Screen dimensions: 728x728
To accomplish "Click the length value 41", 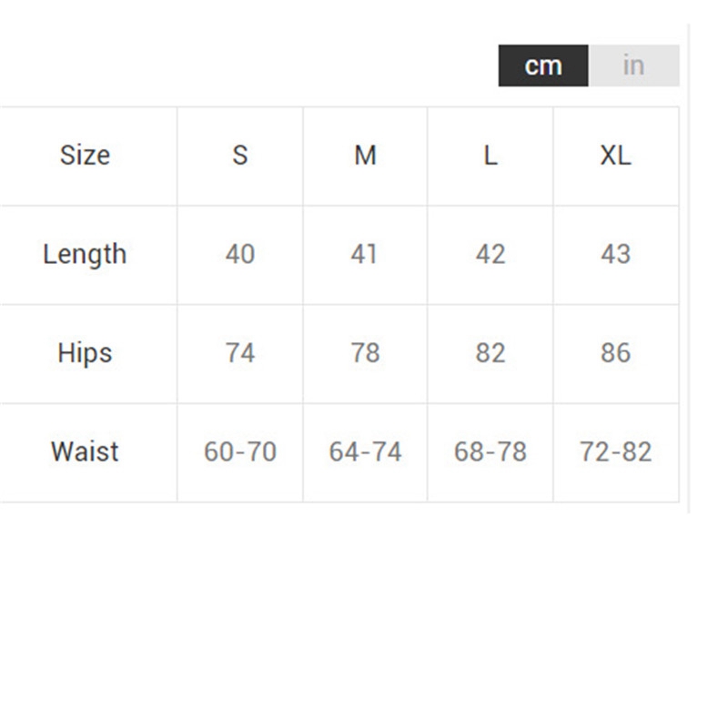I will tap(365, 254).
